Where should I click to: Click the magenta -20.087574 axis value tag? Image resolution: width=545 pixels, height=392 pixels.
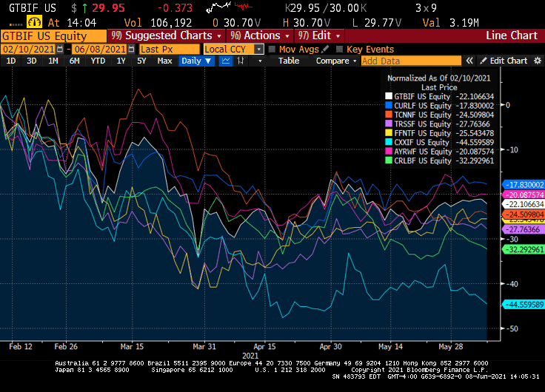pyautogui.click(x=524, y=195)
